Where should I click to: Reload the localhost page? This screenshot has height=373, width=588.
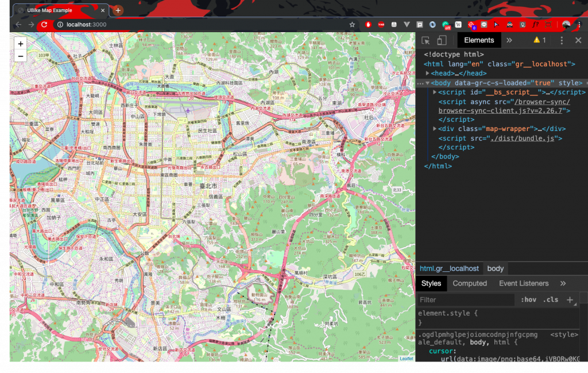click(44, 25)
